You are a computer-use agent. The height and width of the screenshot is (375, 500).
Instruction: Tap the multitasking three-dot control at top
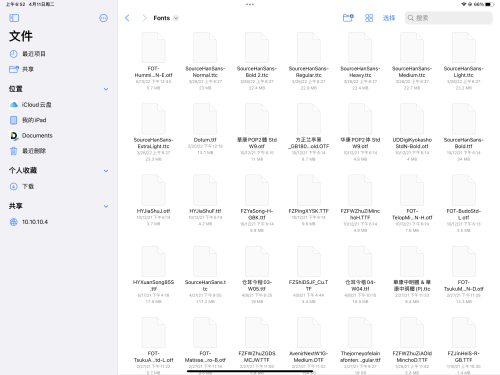tap(250, 4)
